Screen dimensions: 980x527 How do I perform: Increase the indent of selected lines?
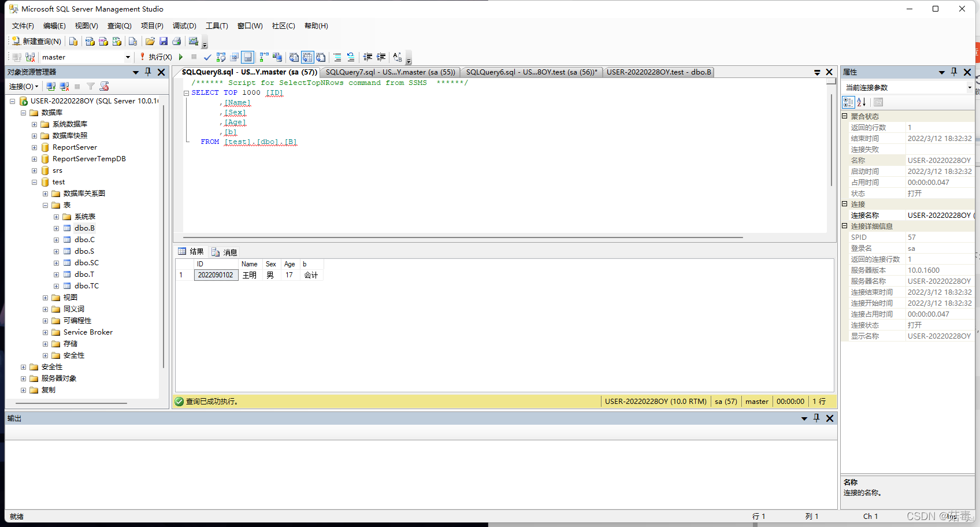click(x=381, y=57)
